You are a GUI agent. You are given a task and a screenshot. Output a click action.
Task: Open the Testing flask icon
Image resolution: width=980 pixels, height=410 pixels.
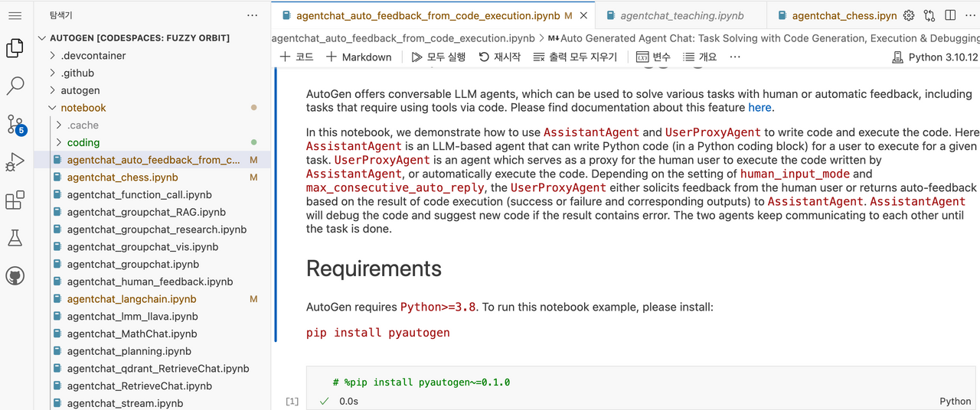[x=15, y=238]
